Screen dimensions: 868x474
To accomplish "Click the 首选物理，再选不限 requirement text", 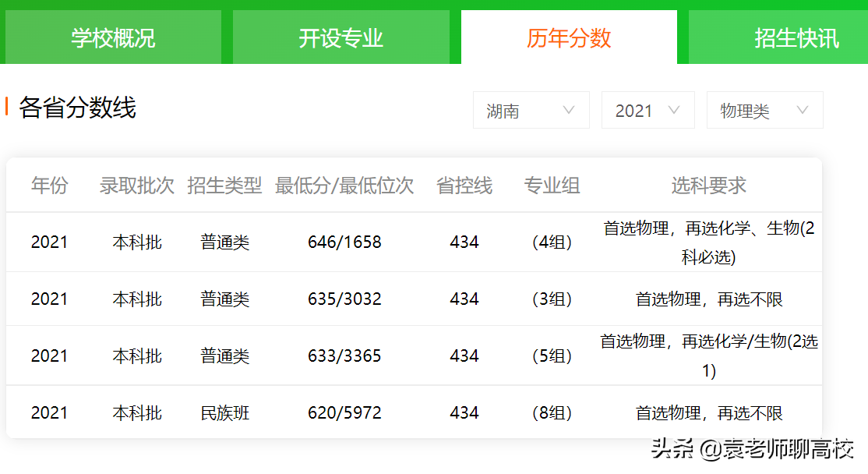I will 707,298.
